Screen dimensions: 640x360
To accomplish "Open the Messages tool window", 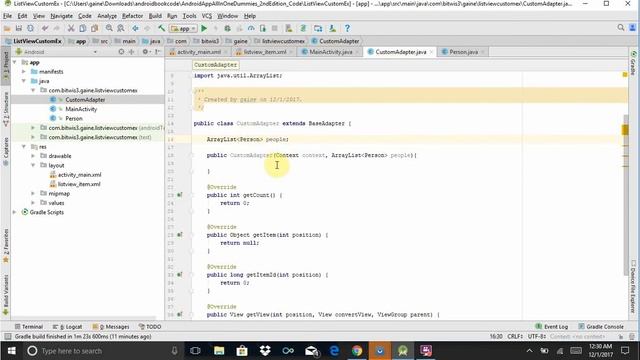I will tap(111, 327).
